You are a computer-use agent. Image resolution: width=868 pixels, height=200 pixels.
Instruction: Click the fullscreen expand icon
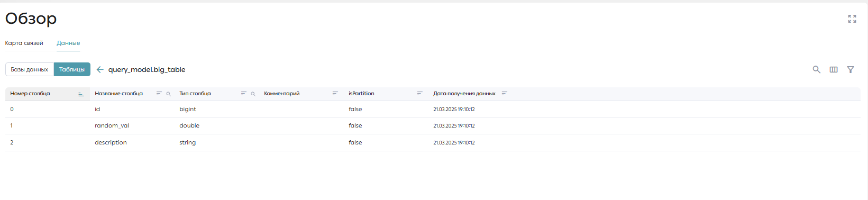(x=852, y=19)
